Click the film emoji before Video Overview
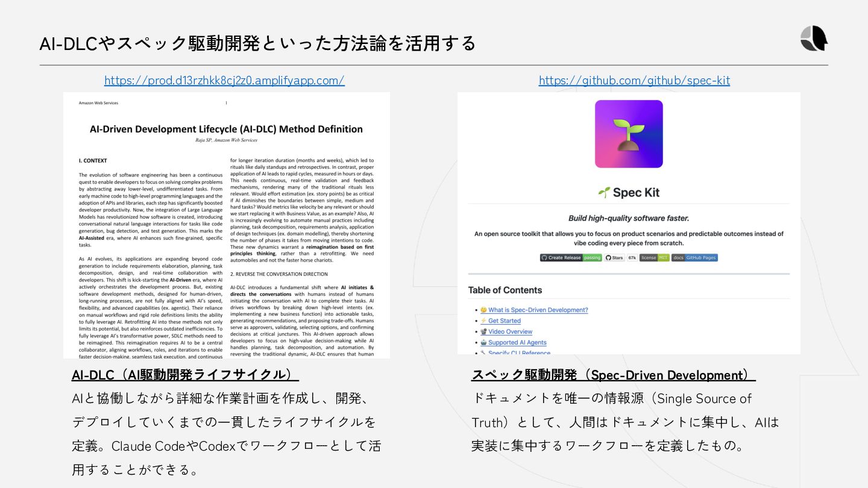Screen dimensions: 868x488 point(483,331)
